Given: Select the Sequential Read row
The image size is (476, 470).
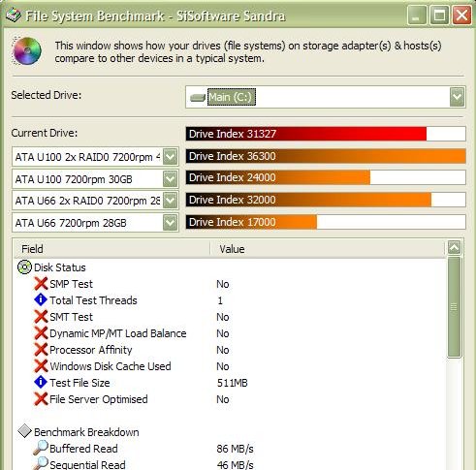Looking at the screenshot, I should 230,464.
